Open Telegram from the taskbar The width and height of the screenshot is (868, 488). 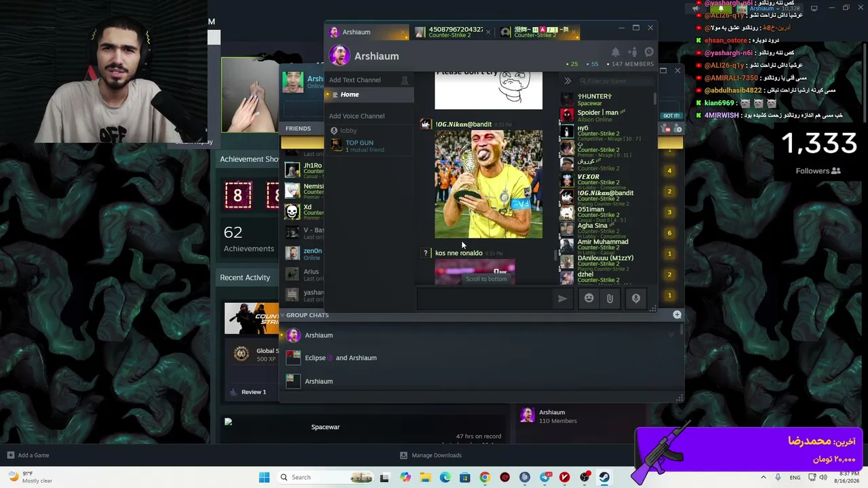pyautogui.click(x=545, y=477)
